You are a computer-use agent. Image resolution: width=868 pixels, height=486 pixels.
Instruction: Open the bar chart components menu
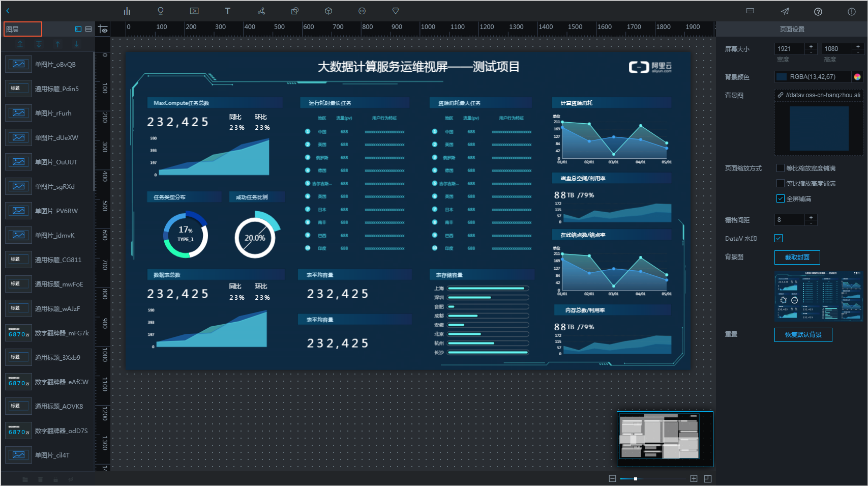click(127, 11)
